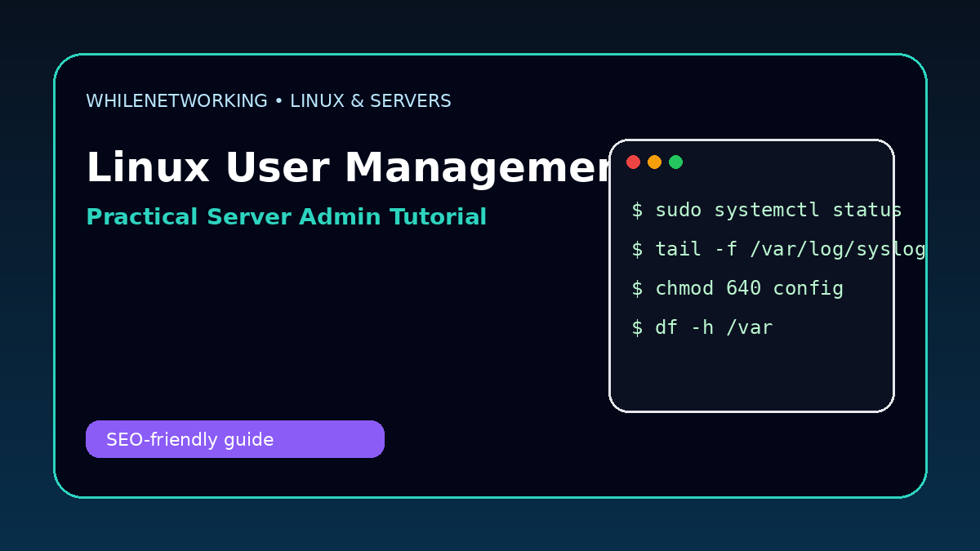Click the green maximize dot in terminal mockup

coord(675,162)
